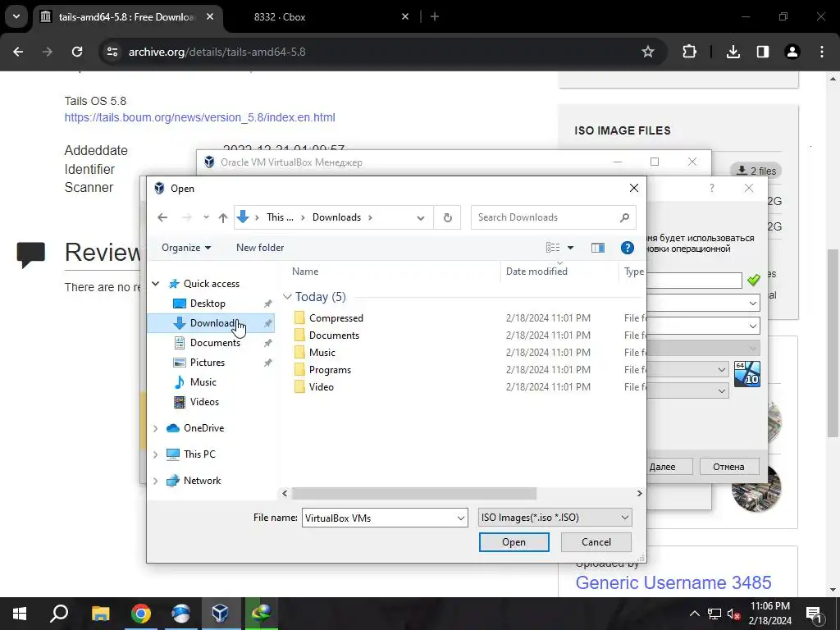Open the Help question mark icon

[628, 248]
